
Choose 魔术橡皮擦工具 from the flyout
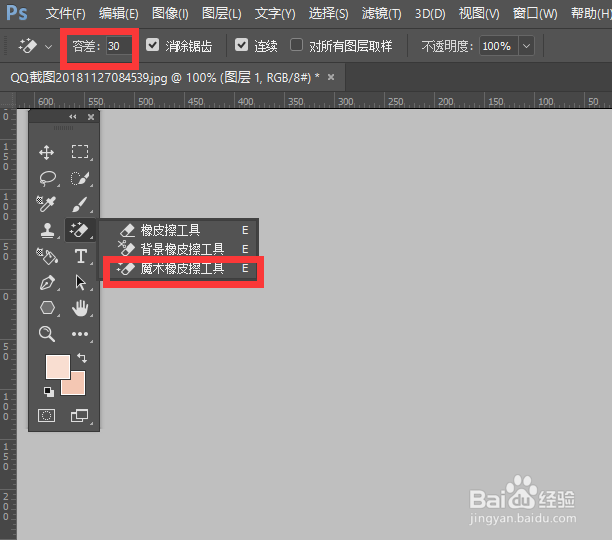tap(178, 268)
